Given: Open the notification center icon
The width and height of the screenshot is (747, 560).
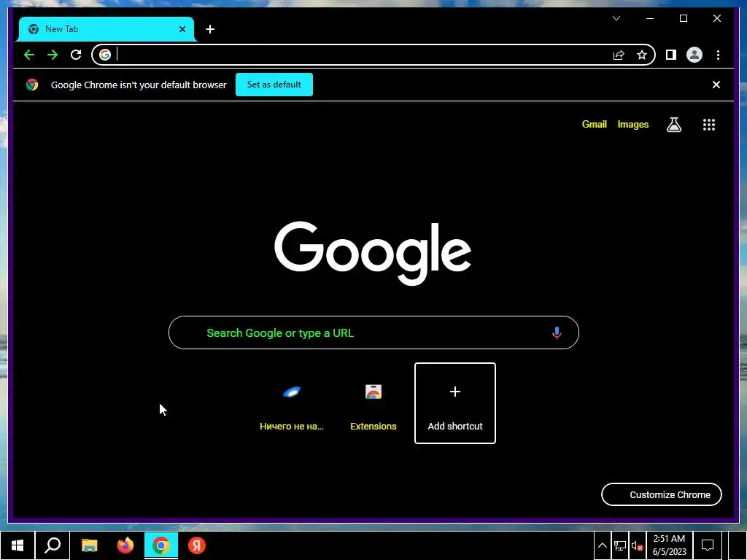Looking at the screenshot, I should tap(708, 545).
